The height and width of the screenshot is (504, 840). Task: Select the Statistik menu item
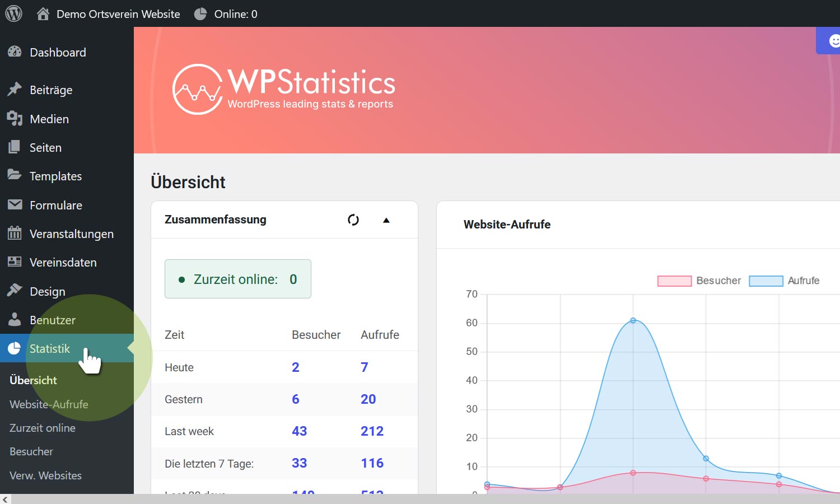point(67,348)
